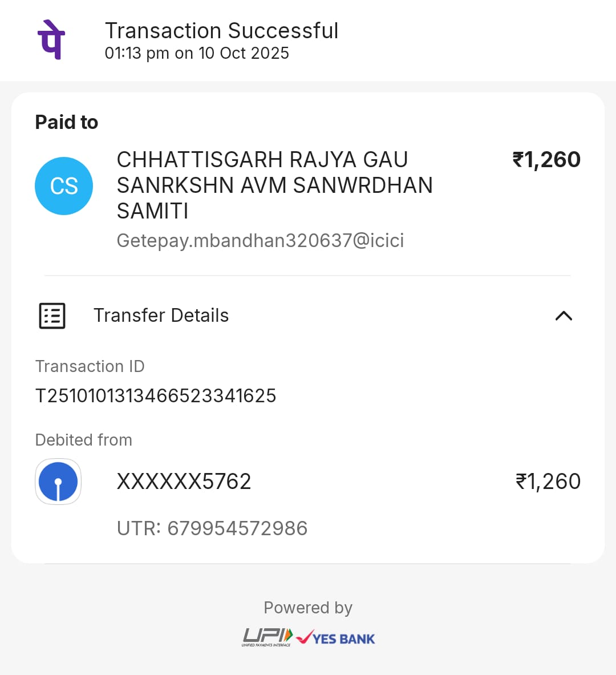616x675 pixels.
Task: Click the Paid to label
Action: (x=67, y=122)
